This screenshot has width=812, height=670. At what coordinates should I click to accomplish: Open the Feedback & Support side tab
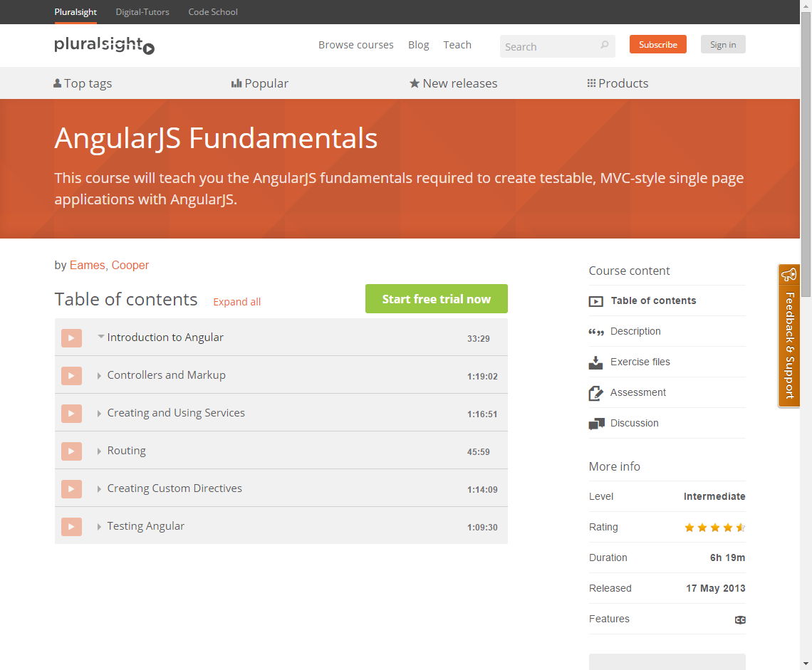[x=789, y=335]
